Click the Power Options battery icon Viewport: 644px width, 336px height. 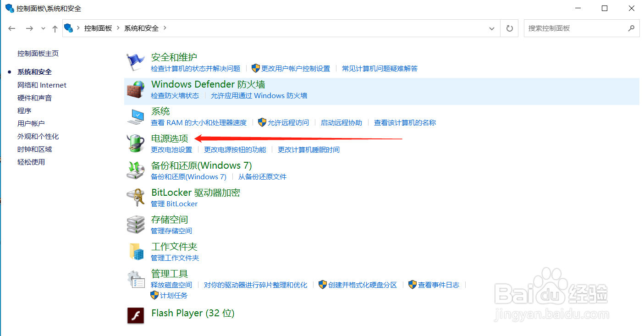coord(135,143)
